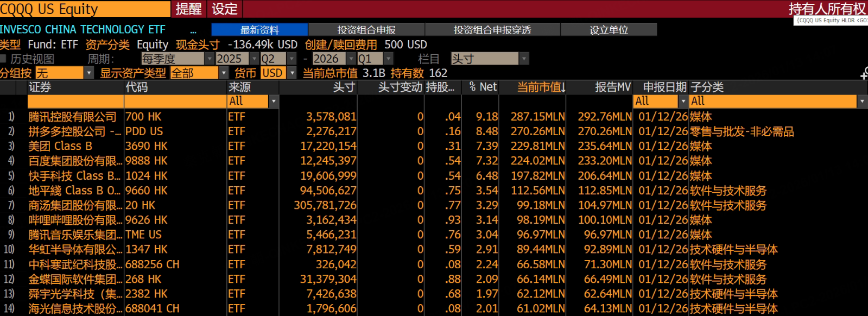Click the CQQQ US Equity ticker field
Screen dimensions: 868x316
pos(85,9)
